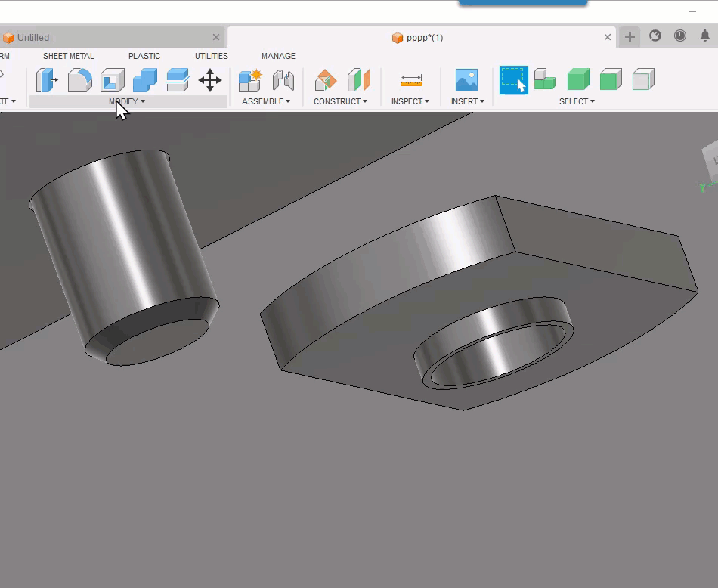Select the Press Pull tool
718x588 pixels.
coord(47,80)
